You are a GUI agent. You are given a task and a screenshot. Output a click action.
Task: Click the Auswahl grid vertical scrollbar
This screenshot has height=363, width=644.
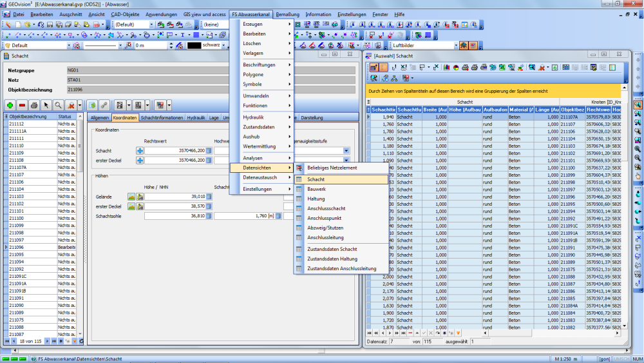click(x=624, y=206)
